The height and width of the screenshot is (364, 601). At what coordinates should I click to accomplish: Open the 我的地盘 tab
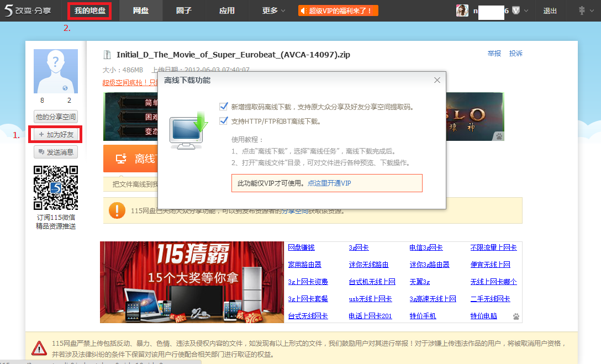[x=89, y=10]
